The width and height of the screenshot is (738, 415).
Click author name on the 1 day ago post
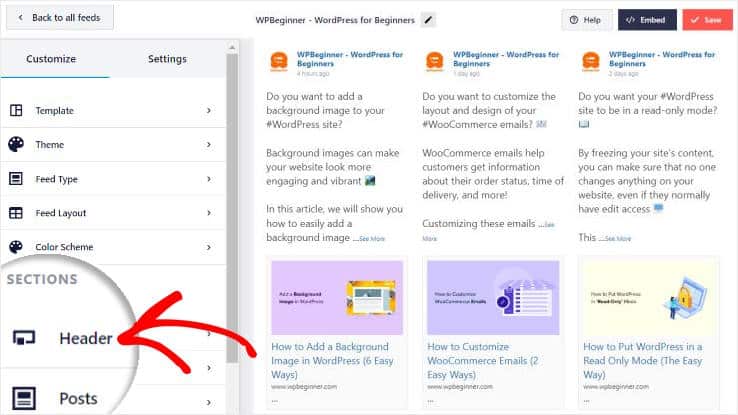click(506, 59)
